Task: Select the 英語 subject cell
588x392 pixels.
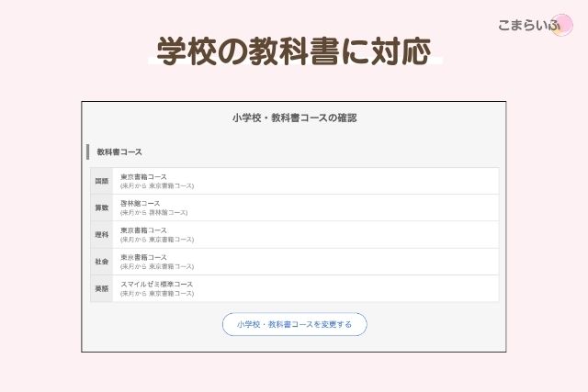Action: tap(102, 289)
